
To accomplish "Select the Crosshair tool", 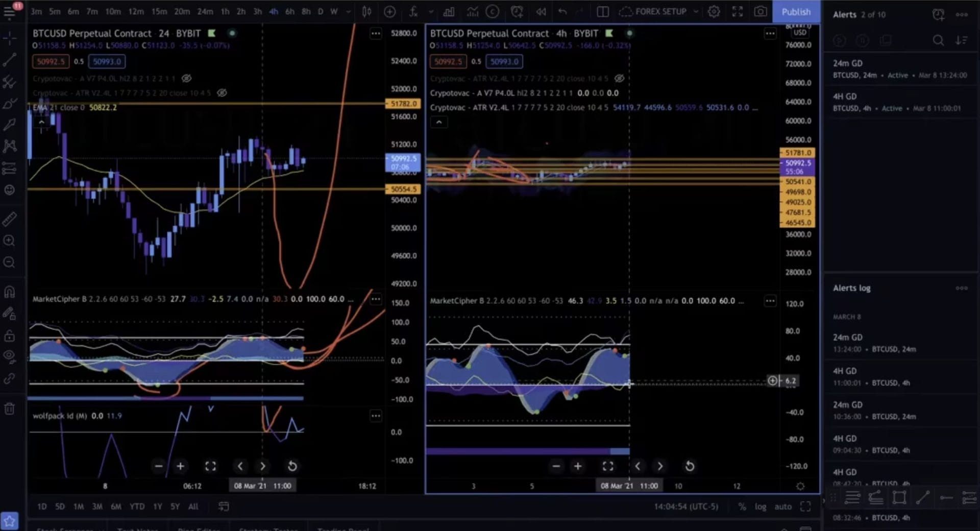I will click(9, 38).
